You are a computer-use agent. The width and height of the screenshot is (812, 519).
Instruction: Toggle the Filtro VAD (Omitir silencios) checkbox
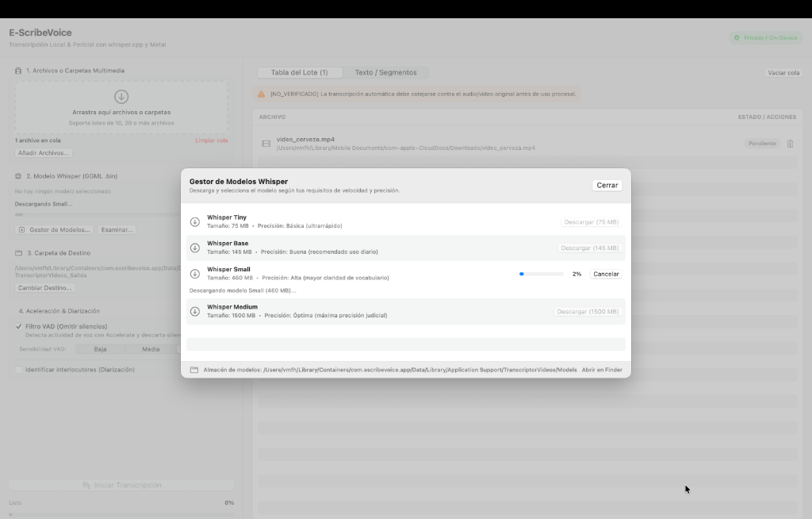(x=19, y=327)
